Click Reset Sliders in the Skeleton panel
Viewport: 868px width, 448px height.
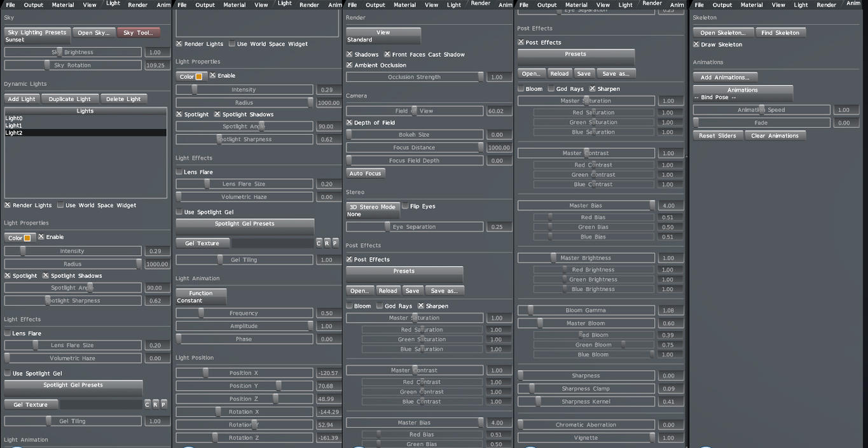click(717, 135)
